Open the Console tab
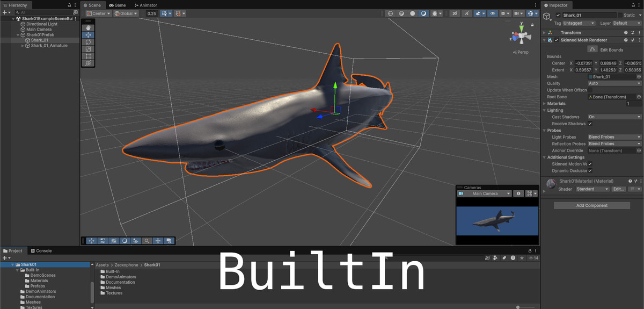Viewport: 644px width, 309px height. click(41, 251)
